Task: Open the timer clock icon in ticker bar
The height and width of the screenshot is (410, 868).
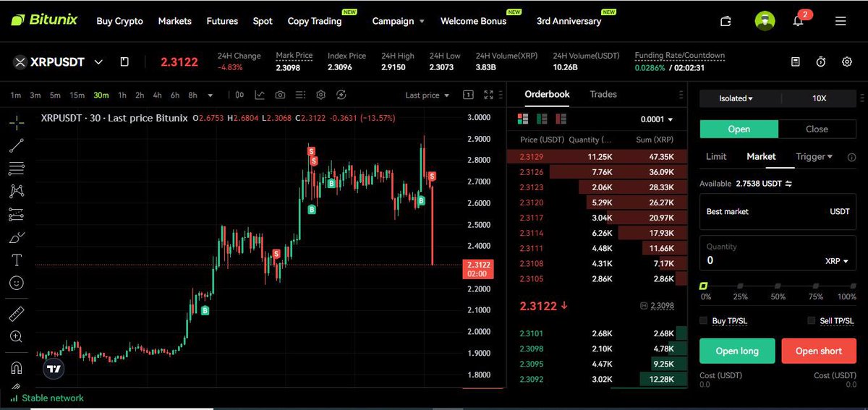Action: coord(821,62)
